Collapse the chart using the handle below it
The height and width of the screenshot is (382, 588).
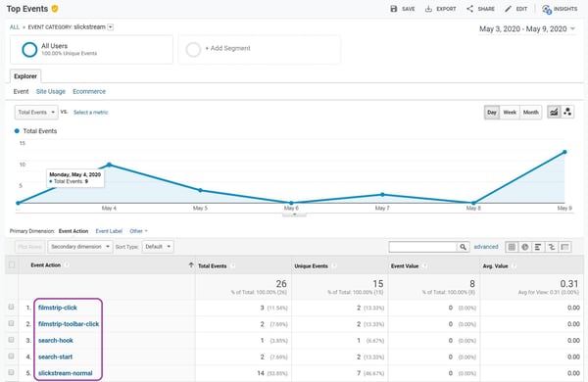pyautogui.click(x=294, y=215)
